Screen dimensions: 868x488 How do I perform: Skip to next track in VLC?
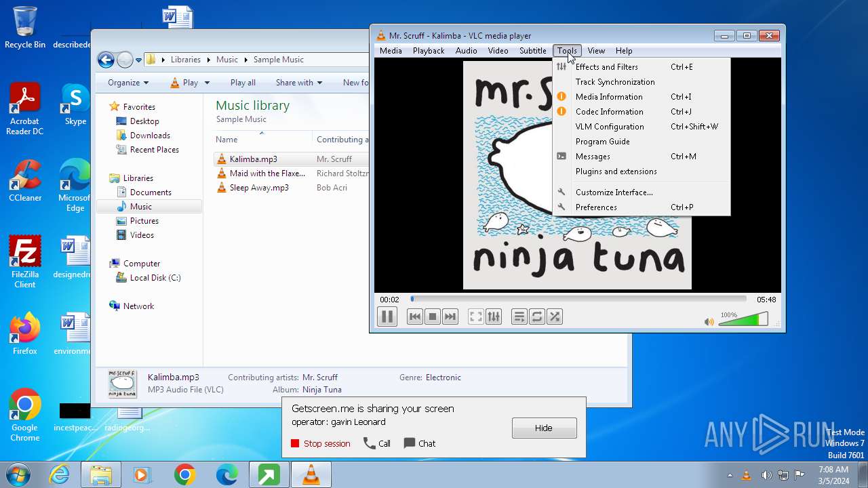450,317
